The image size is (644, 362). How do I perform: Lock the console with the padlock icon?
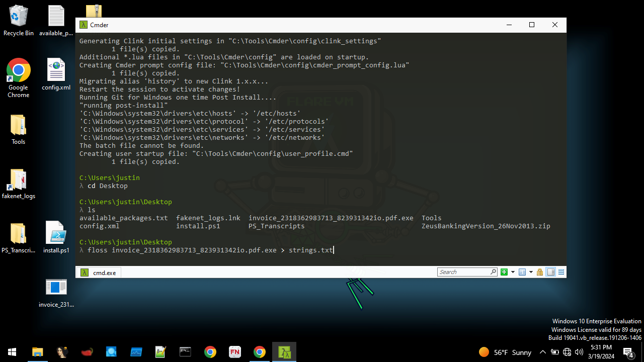[539, 271]
